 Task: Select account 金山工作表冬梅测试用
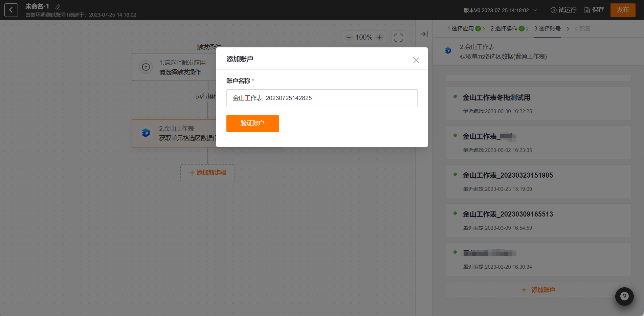click(x=538, y=104)
